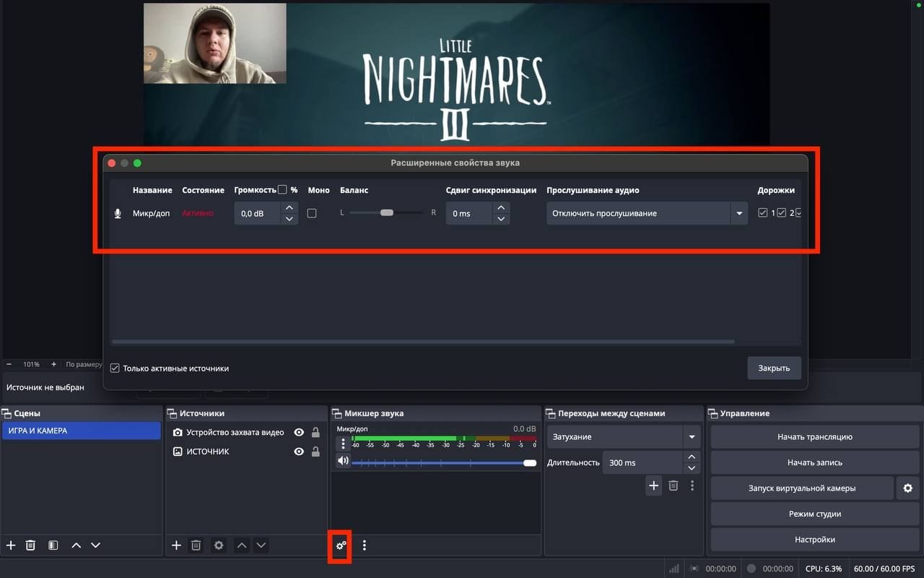Add a scene transition with plus icon
Image resolution: width=924 pixels, height=578 pixels.
tap(653, 486)
